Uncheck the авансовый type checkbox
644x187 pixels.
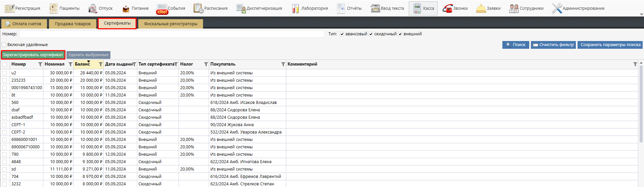(x=342, y=34)
